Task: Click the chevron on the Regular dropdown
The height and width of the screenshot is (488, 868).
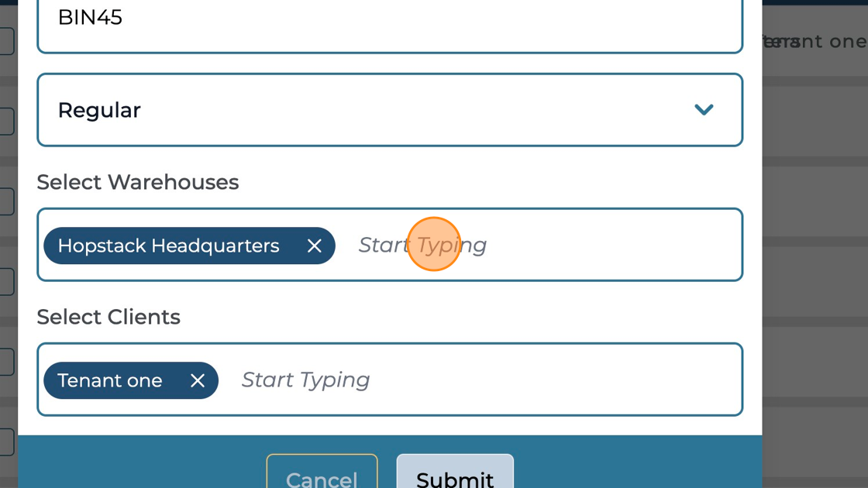Action: click(x=704, y=110)
